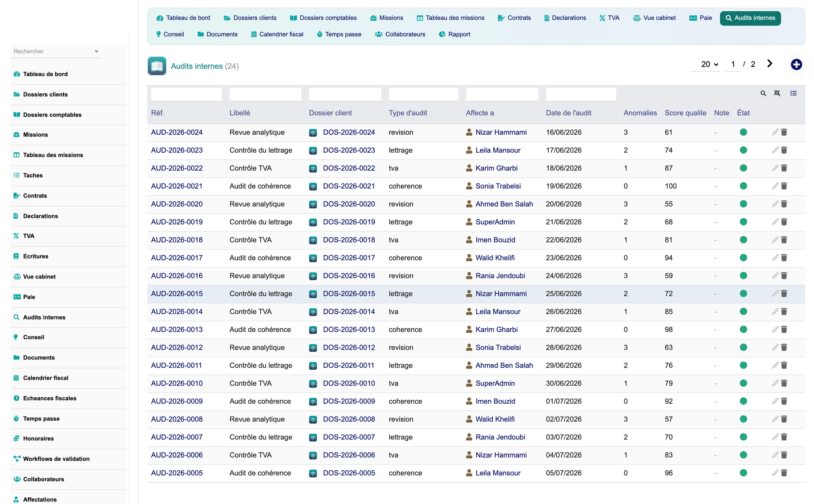Viewport: 814px width, 504px height.
Task: Select the active Audits internes top tab
Action: [750, 18]
